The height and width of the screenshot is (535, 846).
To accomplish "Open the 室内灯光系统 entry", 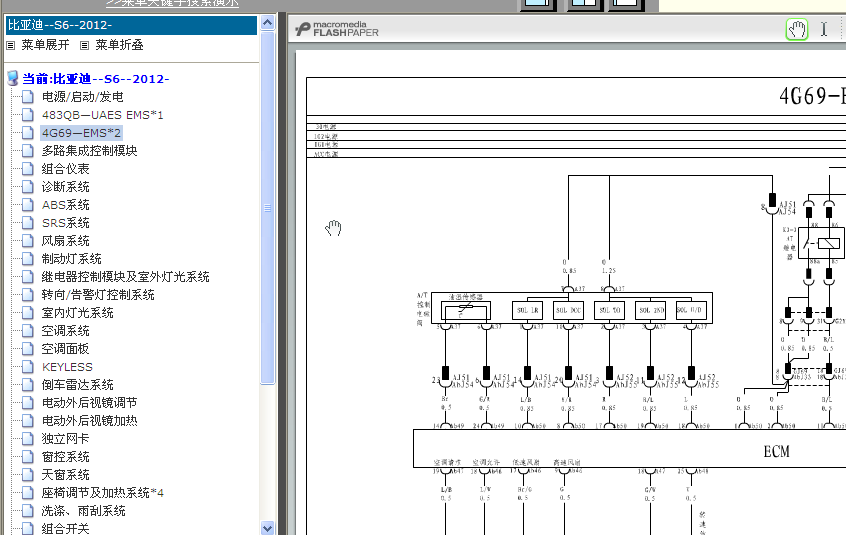I will pyautogui.click(x=77, y=313).
